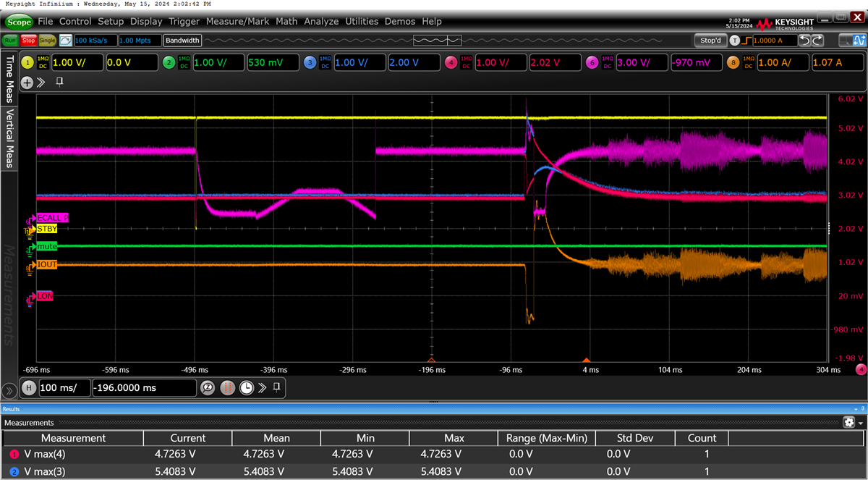This screenshot has height=480, width=868.
Task: Open the Demos menu
Action: point(400,22)
